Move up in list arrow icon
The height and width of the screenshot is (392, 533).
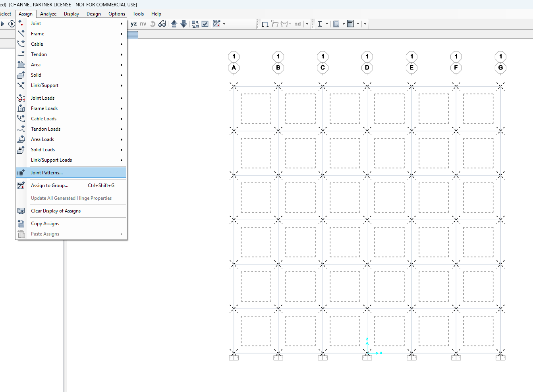(x=174, y=24)
